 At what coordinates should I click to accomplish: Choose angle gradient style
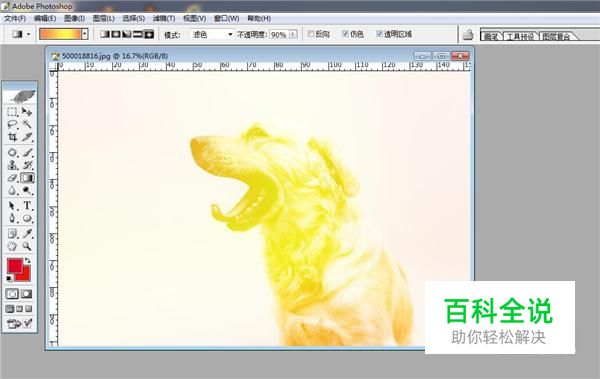click(x=127, y=34)
